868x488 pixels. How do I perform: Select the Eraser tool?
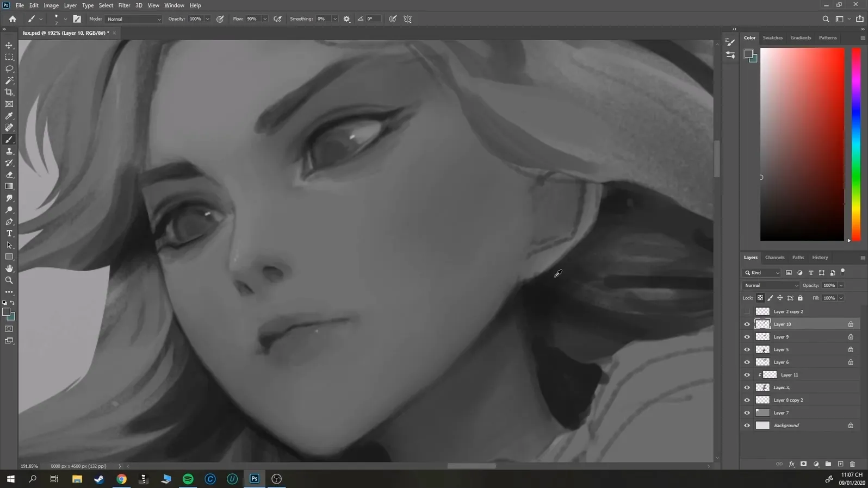9,175
